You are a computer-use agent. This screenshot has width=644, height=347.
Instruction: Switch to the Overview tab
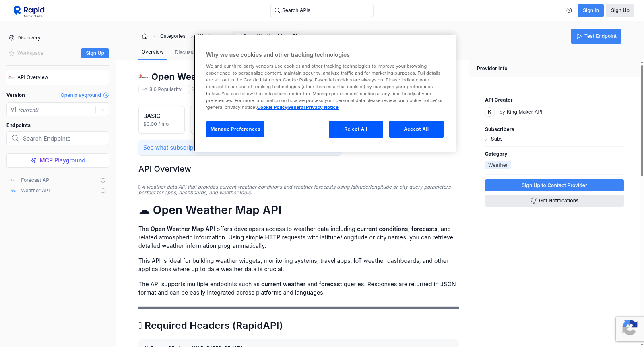[x=153, y=52]
